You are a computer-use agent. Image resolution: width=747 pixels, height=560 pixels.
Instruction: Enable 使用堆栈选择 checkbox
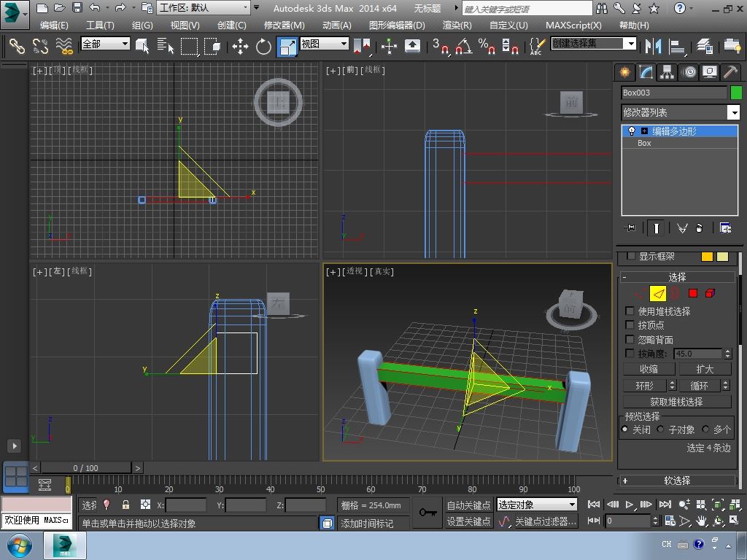click(x=630, y=311)
